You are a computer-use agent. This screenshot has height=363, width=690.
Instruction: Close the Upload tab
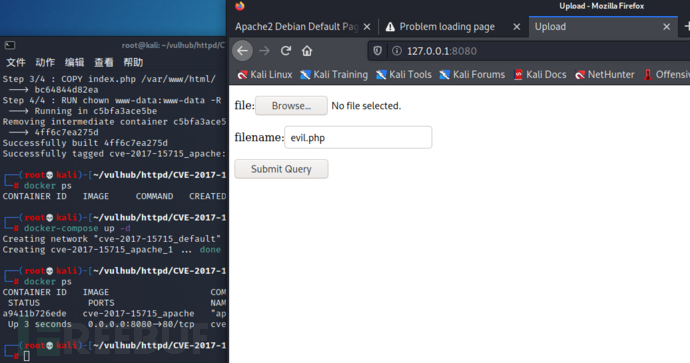coord(667,27)
